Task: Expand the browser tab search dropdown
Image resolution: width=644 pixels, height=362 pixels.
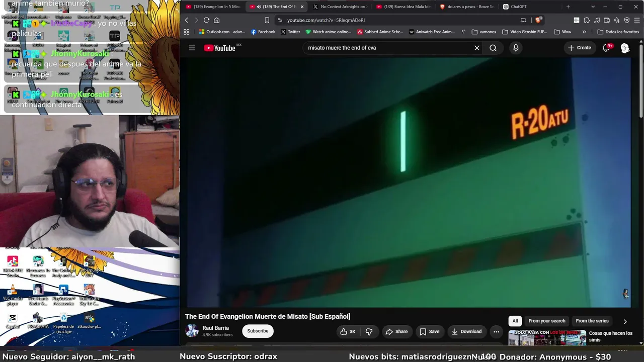Action: point(593,7)
